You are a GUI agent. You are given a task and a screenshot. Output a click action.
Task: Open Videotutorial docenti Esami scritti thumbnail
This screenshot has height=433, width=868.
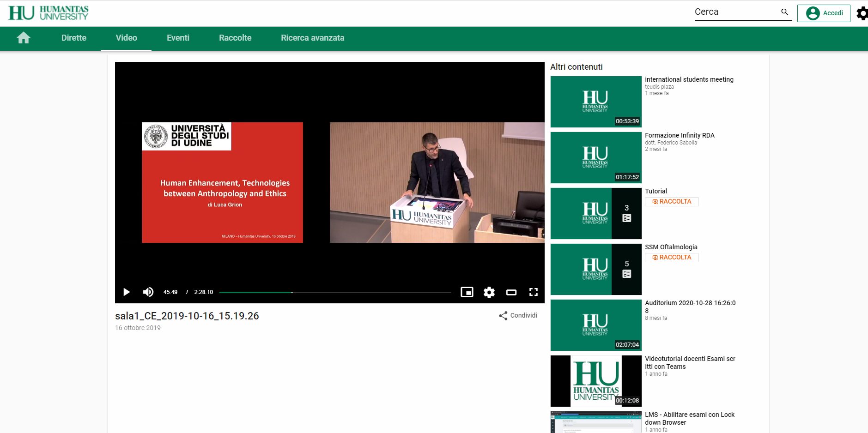pyautogui.click(x=596, y=381)
